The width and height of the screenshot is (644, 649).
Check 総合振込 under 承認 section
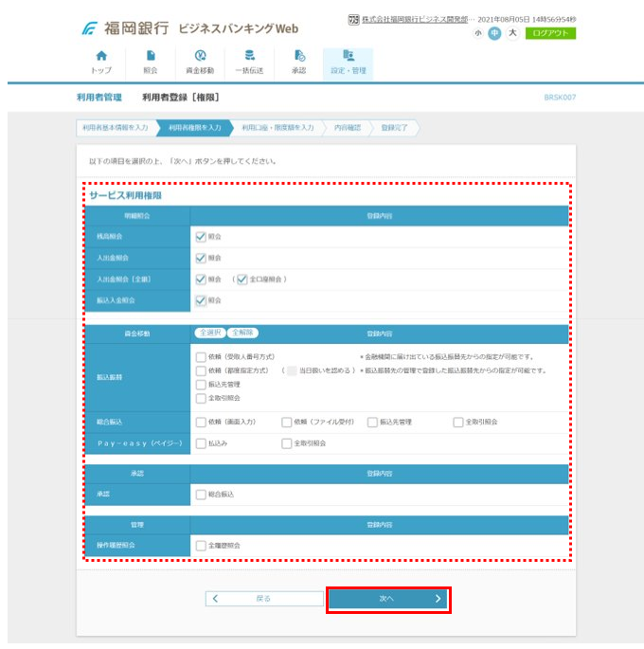click(200, 494)
